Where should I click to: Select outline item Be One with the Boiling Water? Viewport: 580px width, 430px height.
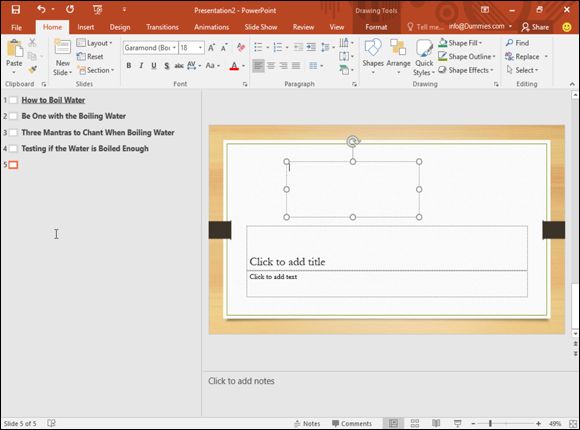pos(74,116)
